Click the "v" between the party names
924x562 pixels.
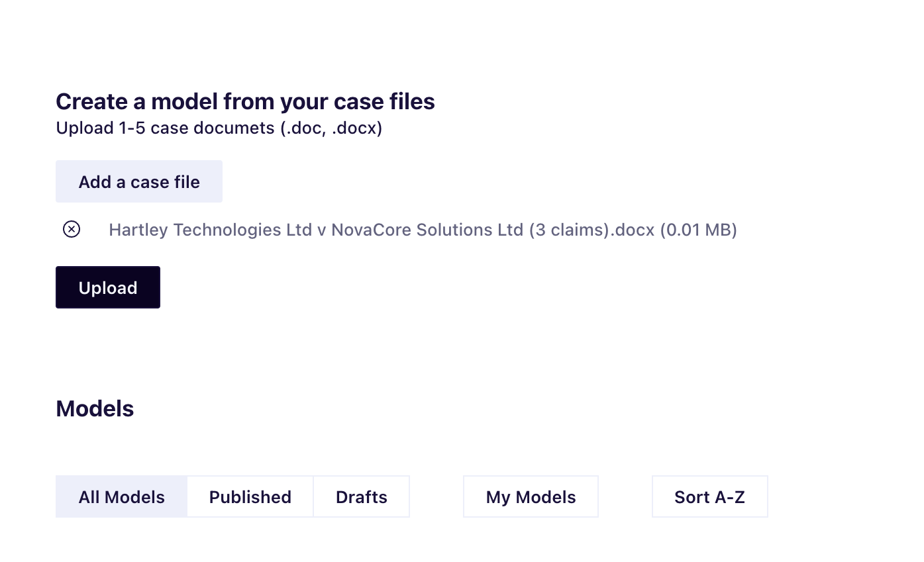[322, 230]
